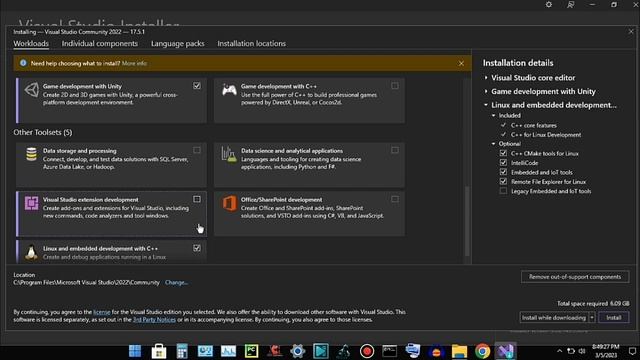Click Total space required 6.09 GB text
The height and width of the screenshot is (360, 640).
(593, 304)
